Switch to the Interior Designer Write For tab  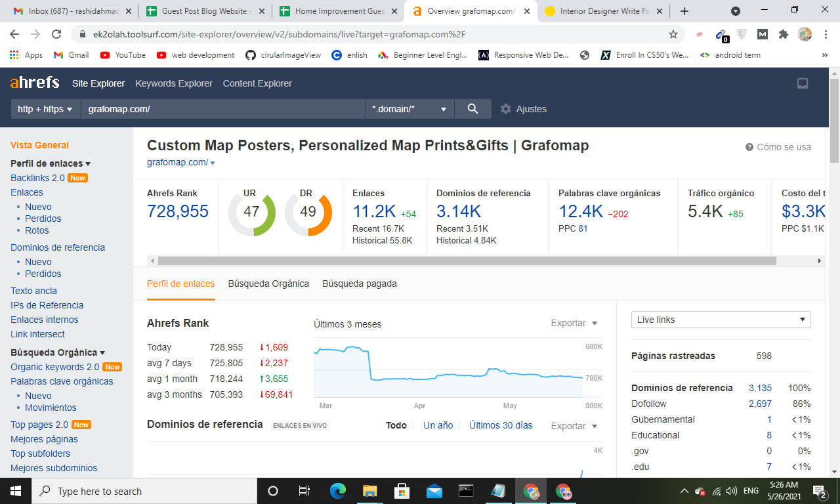pyautogui.click(x=602, y=11)
